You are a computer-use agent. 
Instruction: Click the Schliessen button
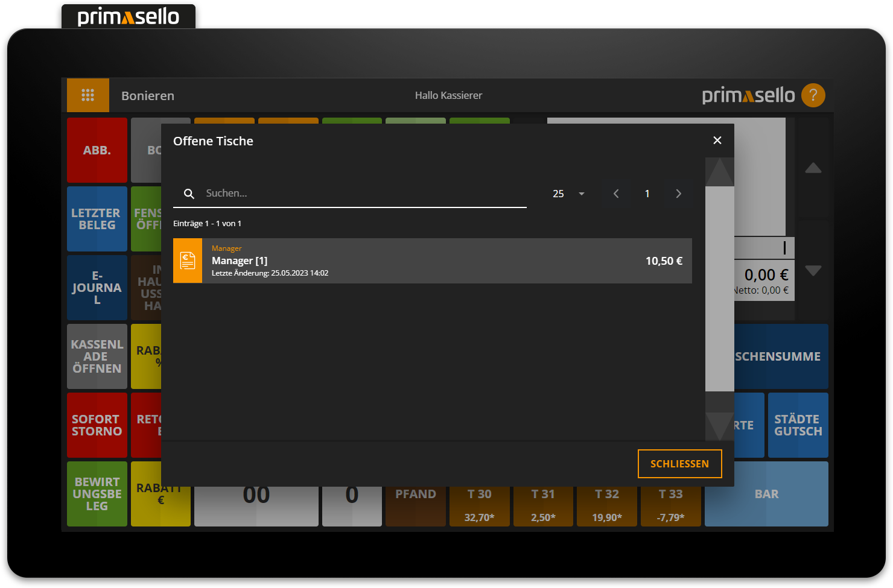point(679,464)
